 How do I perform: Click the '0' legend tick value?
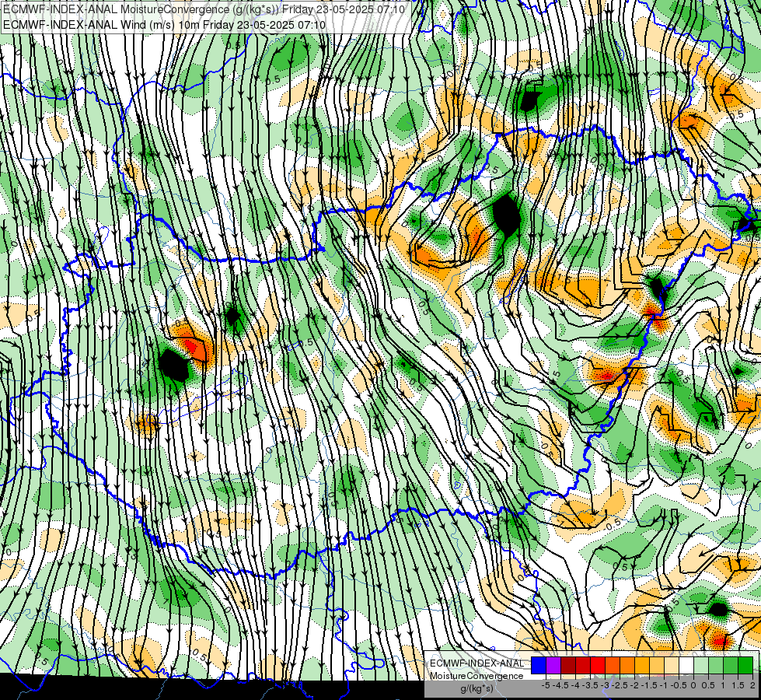(x=693, y=685)
